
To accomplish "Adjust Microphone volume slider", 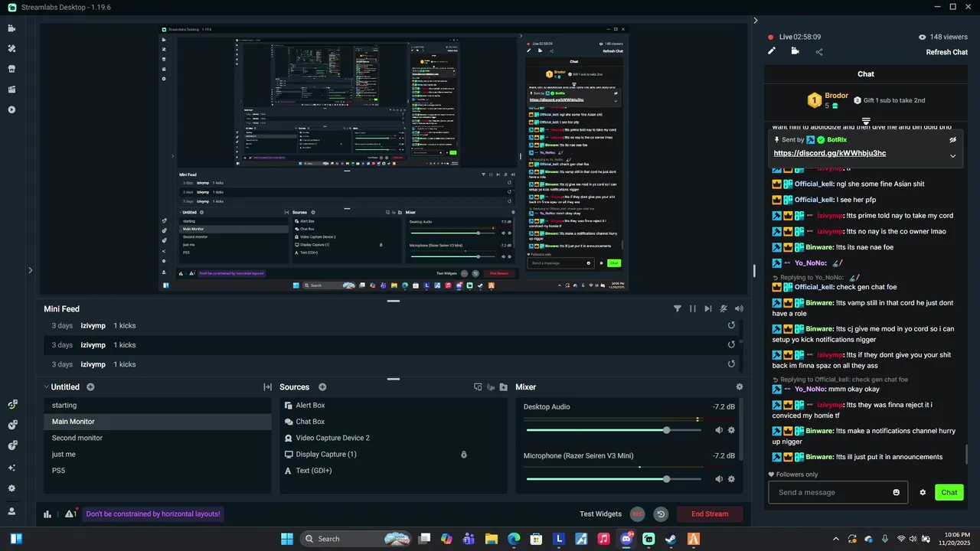I will (x=612, y=479).
